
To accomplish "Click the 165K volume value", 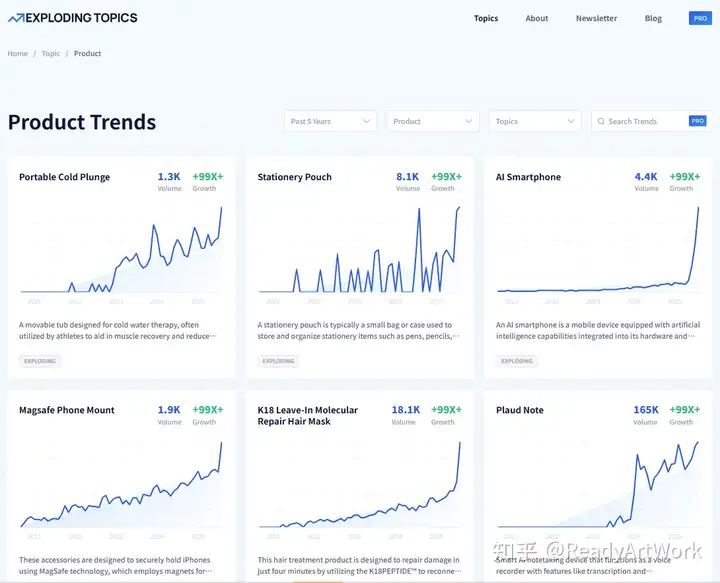I will pos(646,410).
